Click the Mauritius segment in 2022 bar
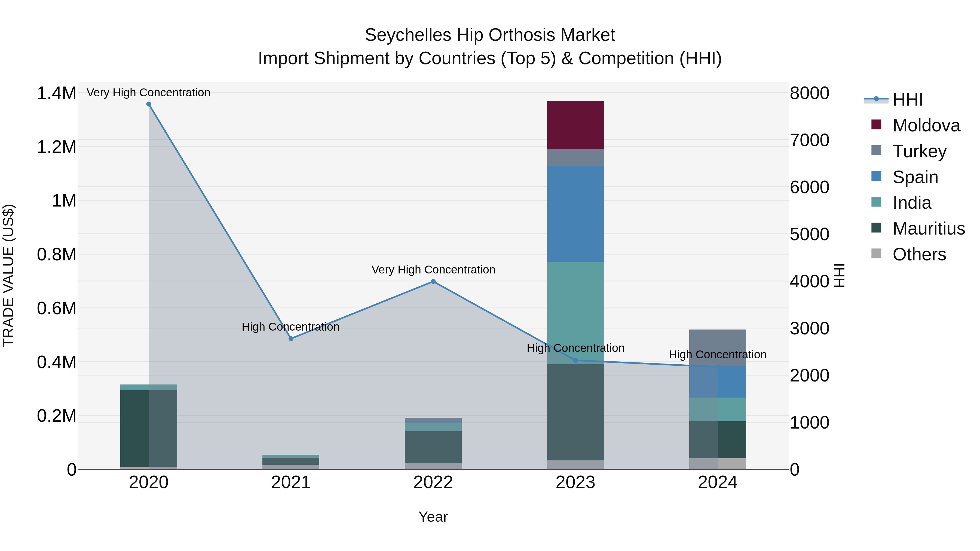 433,447
